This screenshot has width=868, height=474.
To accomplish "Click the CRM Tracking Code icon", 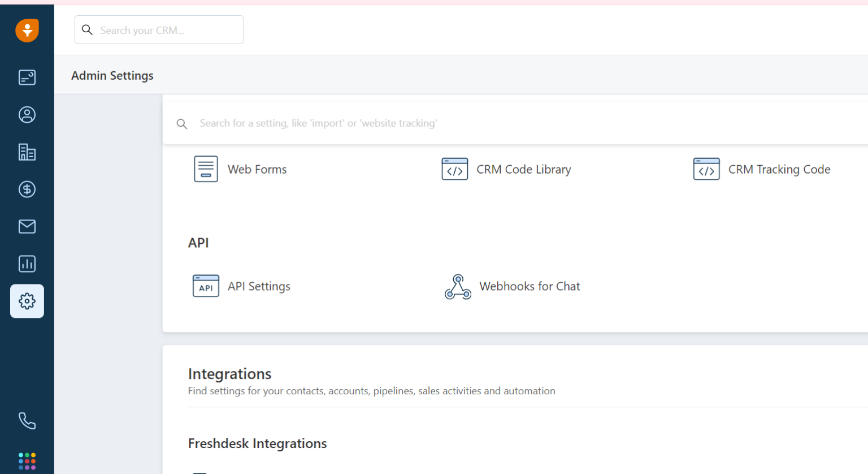I will [706, 169].
